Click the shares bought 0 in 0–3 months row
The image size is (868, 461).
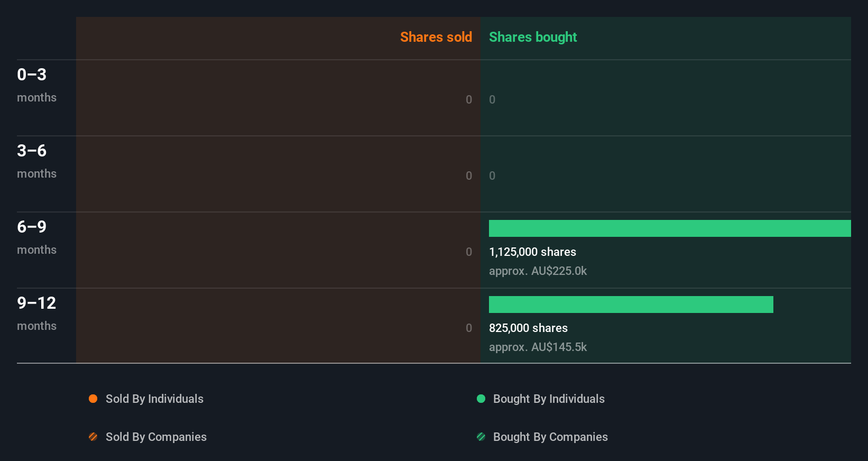(492, 99)
